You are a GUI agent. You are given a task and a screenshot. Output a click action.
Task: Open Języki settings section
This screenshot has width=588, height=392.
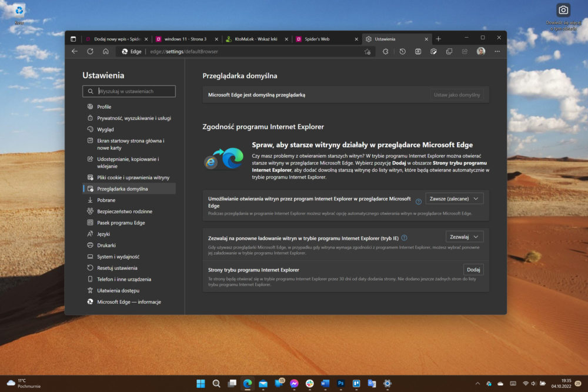tap(129, 234)
